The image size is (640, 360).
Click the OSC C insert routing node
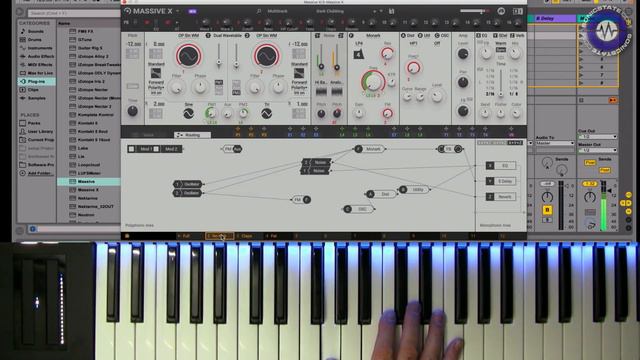coord(359,209)
